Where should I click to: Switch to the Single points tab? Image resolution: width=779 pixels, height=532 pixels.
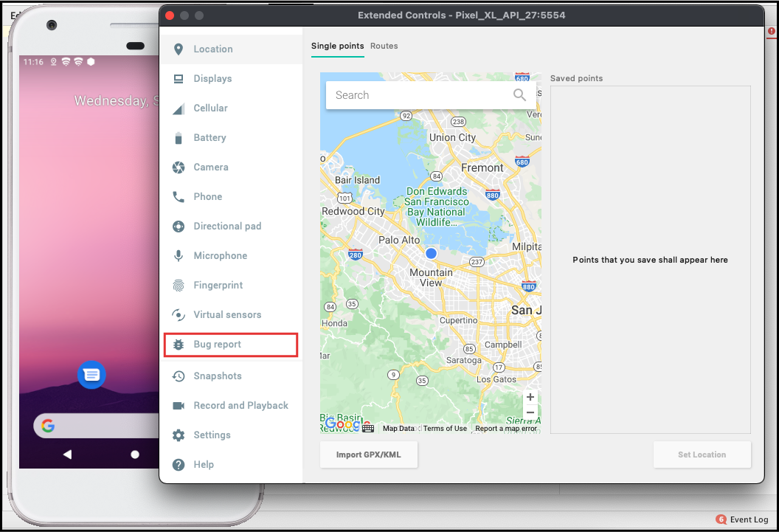[x=337, y=46]
